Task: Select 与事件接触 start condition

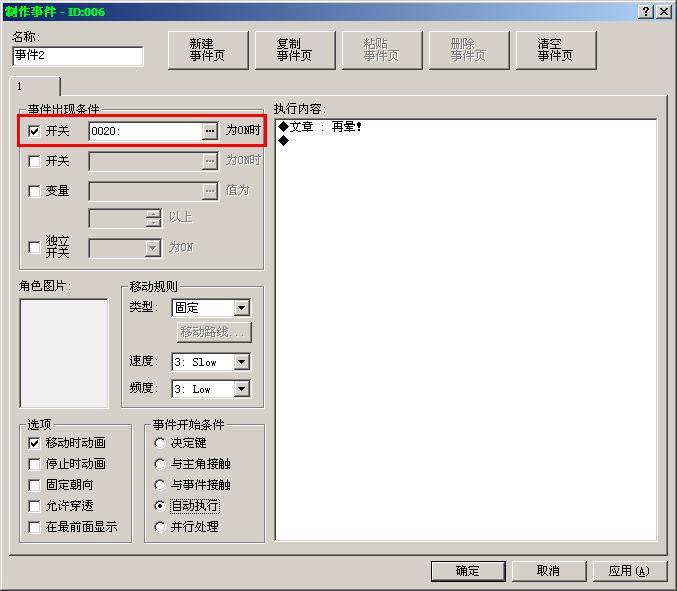Action: 160,485
